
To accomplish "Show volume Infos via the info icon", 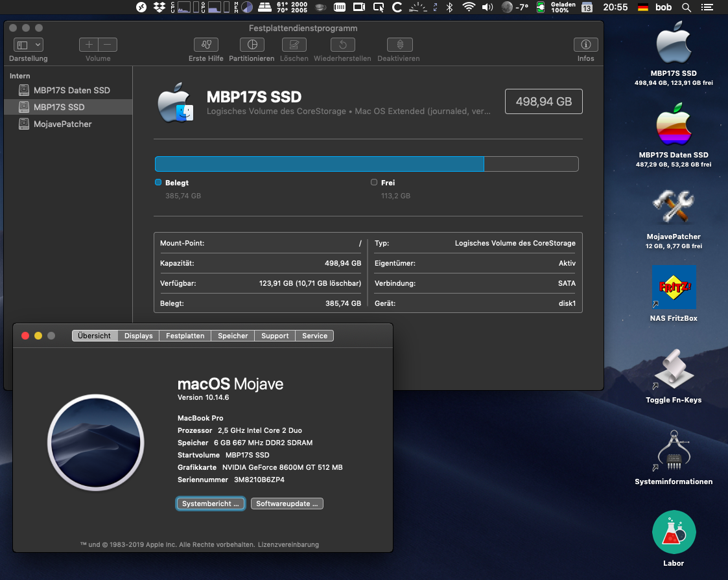I will pos(586,45).
